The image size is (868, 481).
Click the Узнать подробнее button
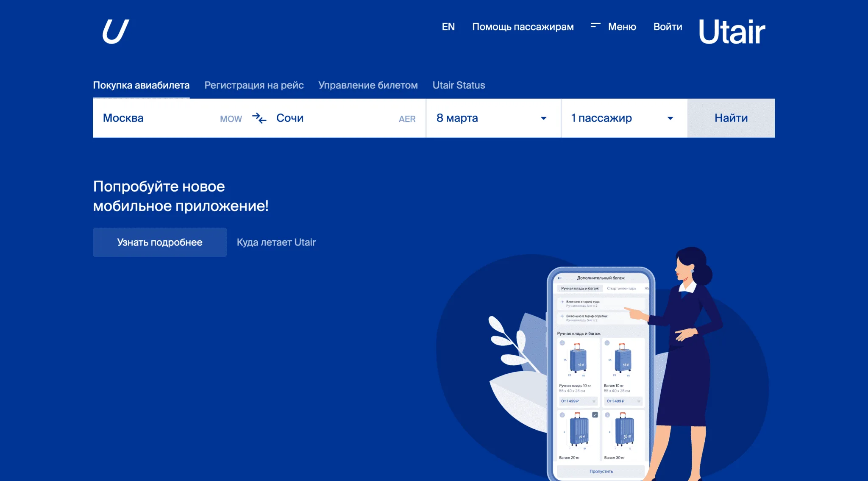[x=160, y=242]
